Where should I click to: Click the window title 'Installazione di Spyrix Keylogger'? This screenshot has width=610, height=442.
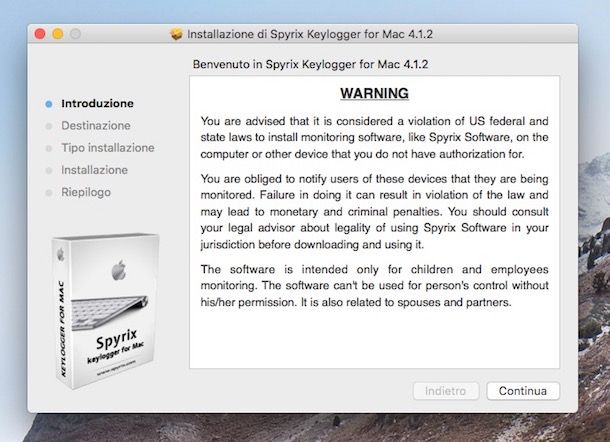point(310,34)
